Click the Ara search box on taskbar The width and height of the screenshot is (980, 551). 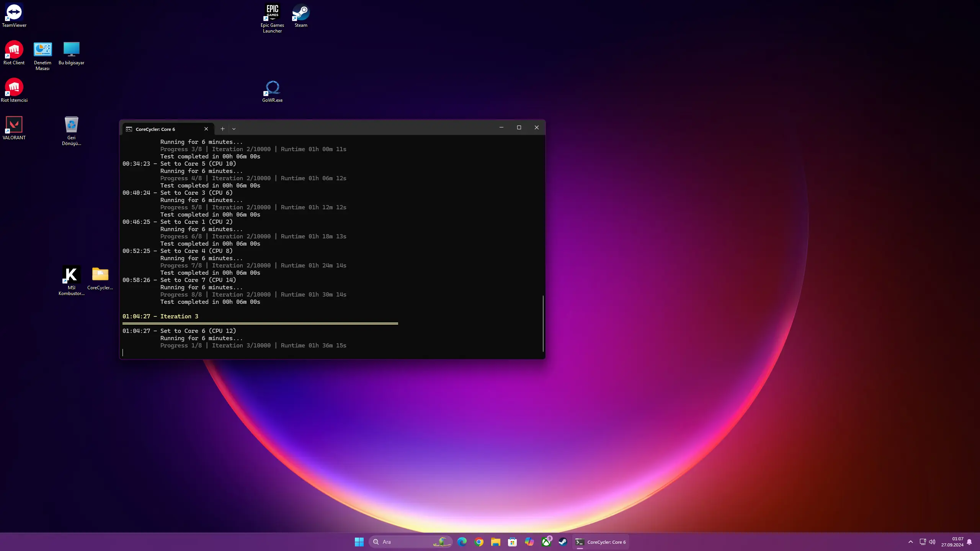click(x=410, y=542)
